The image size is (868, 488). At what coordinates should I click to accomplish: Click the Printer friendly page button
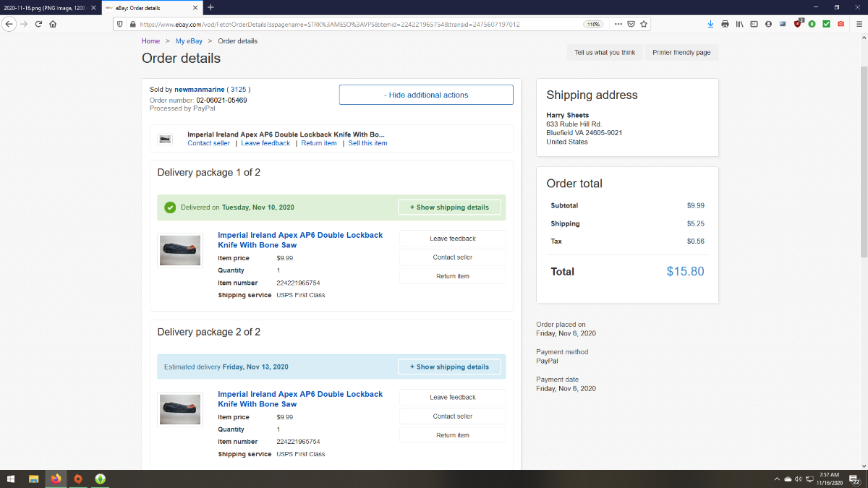tap(681, 53)
